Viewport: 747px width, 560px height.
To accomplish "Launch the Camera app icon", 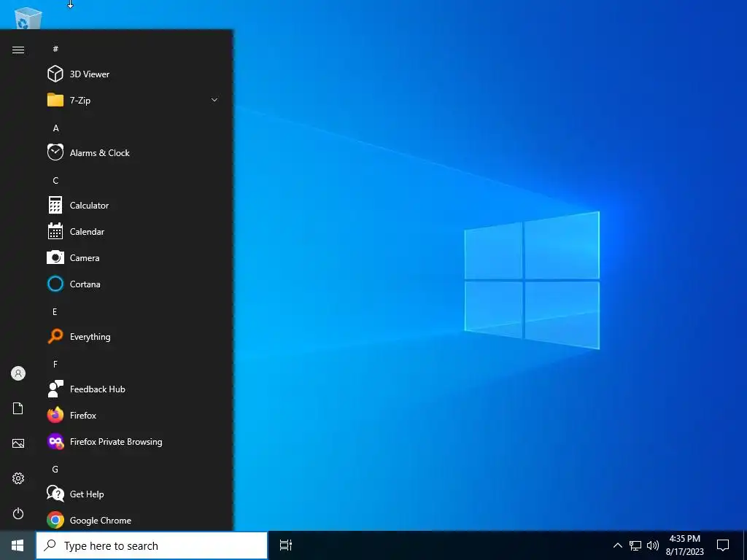I will (x=55, y=257).
